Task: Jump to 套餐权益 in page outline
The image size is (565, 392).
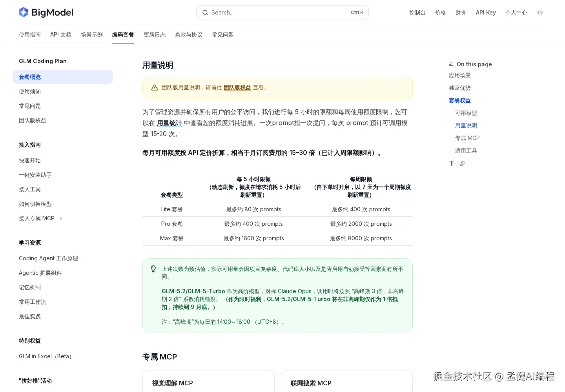Action: pyautogui.click(x=460, y=100)
